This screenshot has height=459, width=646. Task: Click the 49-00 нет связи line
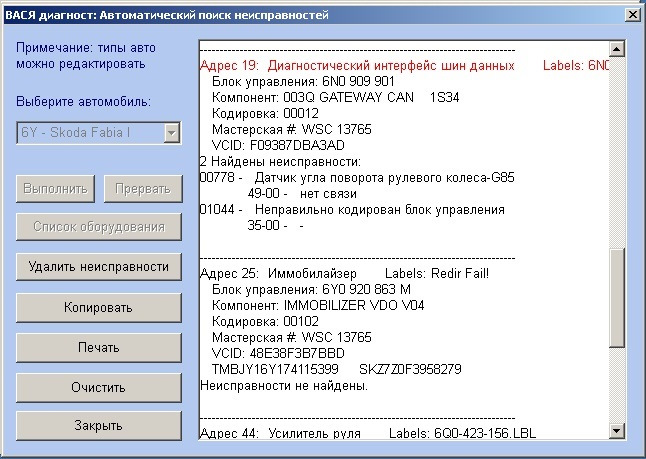[x=302, y=194]
